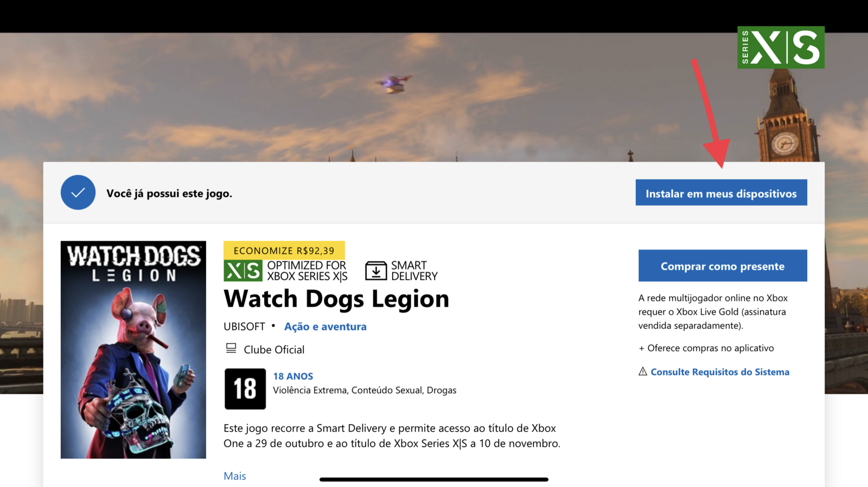Image resolution: width=868 pixels, height=487 pixels.
Task: Click the Smart Delivery download icon
Action: pyautogui.click(x=376, y=271)
